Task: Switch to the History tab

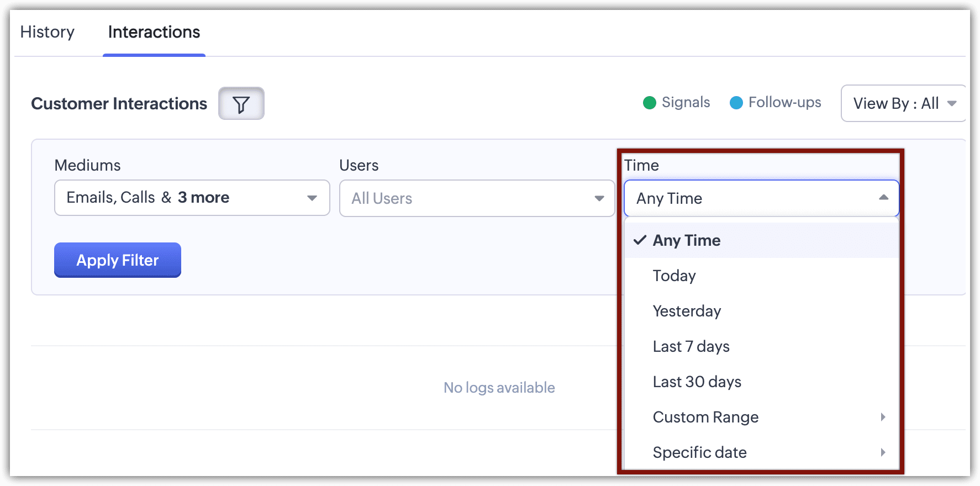Action: pyautogui.click(x=48, y=32)
